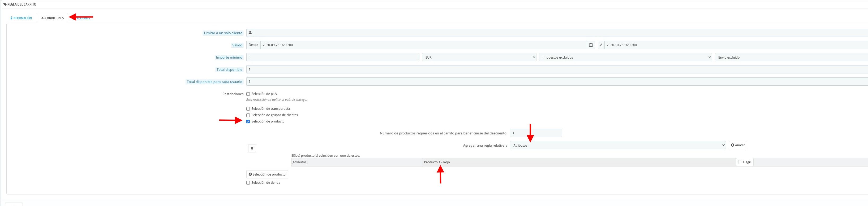This screenshot has width=868, height=206.
Task: Click Total disponible para cada usuario field
Action: tap(557, 81)
